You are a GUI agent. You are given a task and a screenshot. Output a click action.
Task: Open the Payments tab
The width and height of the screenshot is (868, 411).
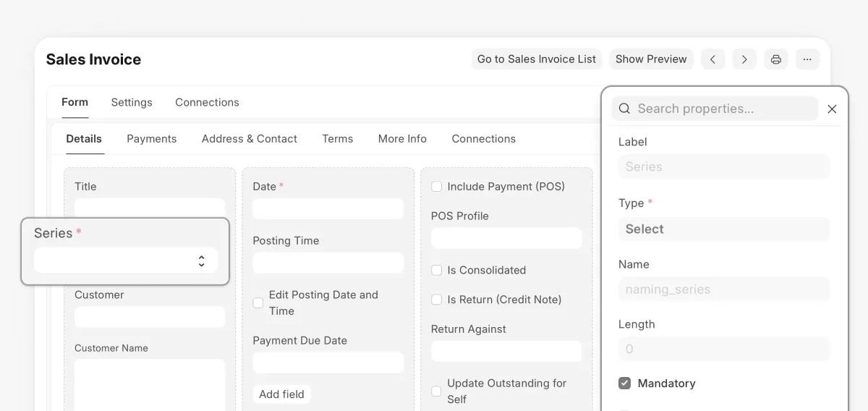click(151, 139)
